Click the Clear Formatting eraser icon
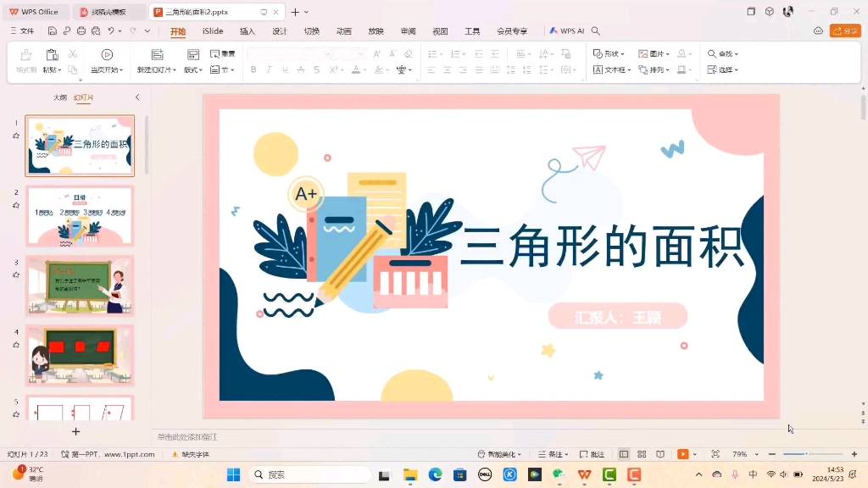The height and width of the screenshot is (488, 868). click(x=409, y=54)
